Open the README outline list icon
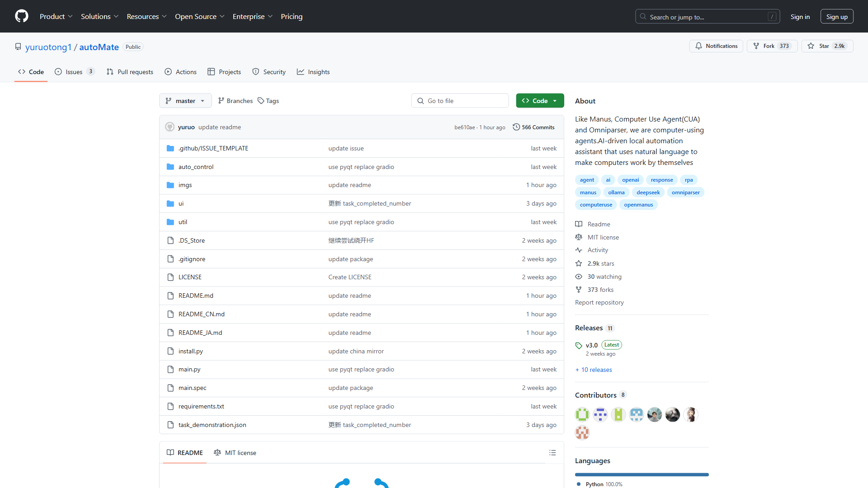 pyautogui.click(x=552, y=453)
